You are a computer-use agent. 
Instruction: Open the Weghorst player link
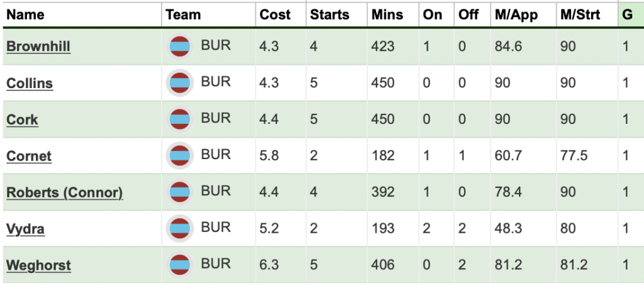(38, 265)
